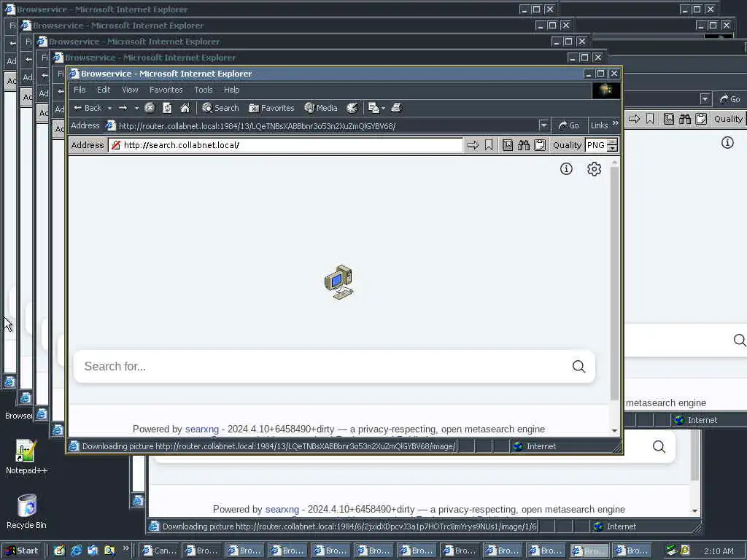Open the SearXNG preferences gear icon
Screen dimensions: 747x560
click(x=594, y=169)
